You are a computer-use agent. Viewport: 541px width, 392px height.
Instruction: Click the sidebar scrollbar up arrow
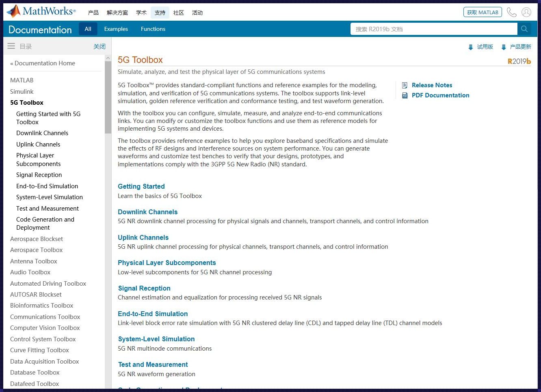tap(108, 58)
